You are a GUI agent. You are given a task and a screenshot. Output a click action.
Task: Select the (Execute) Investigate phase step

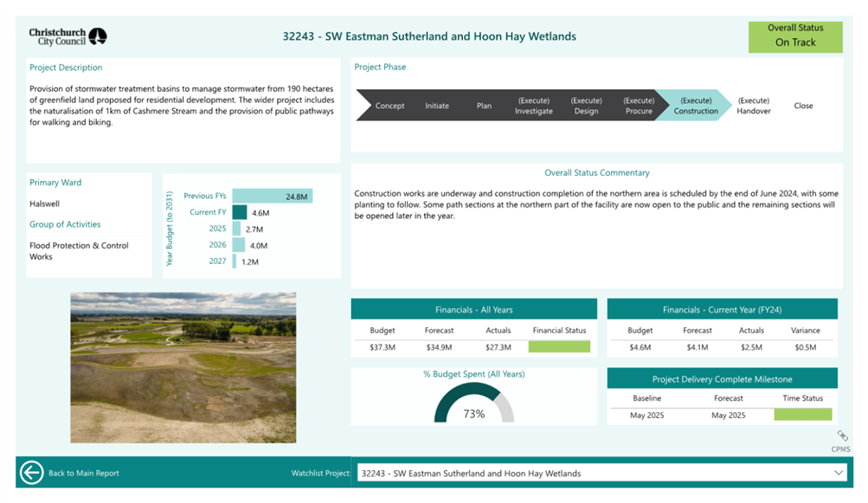click(534, 106)
